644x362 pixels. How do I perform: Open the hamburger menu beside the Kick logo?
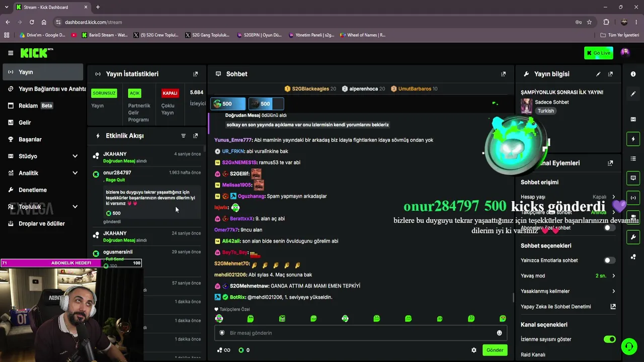(11, 53)
